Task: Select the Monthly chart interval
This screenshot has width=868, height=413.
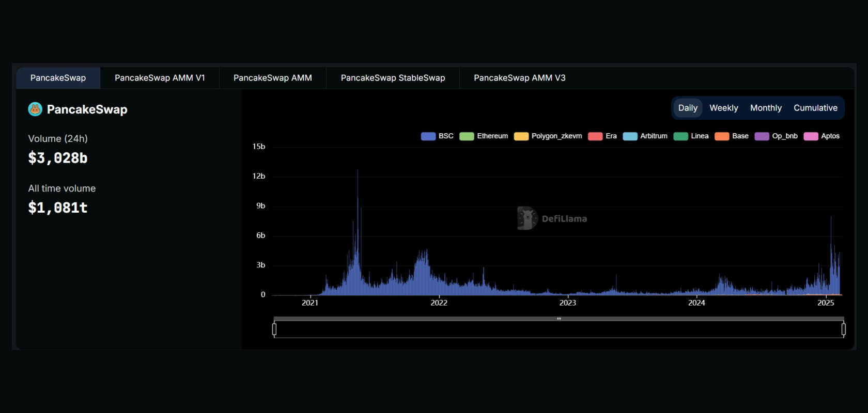Action: pos(766,108)
